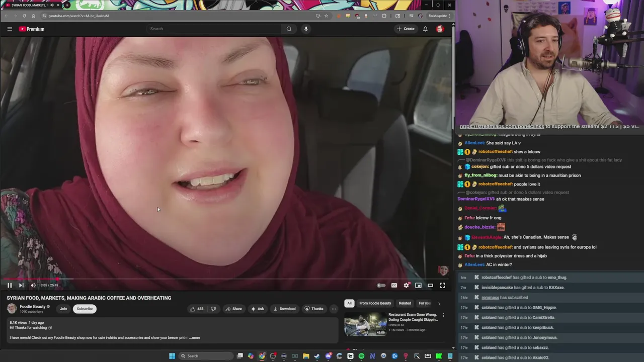Open YouTube notifications bell
The height and width of the screenshot is (362, 644).
[425, 29]
